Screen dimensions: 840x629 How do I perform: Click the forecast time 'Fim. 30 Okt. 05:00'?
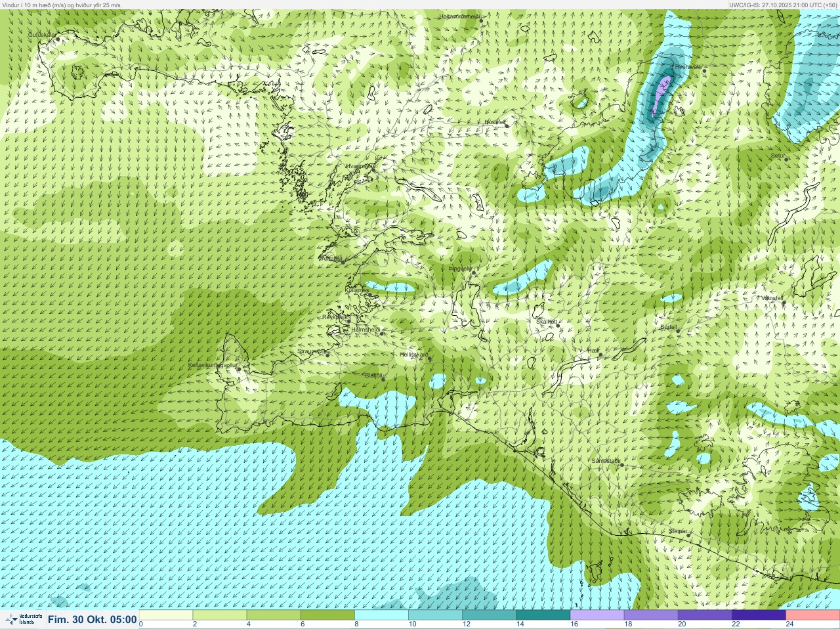pos(93,620)
